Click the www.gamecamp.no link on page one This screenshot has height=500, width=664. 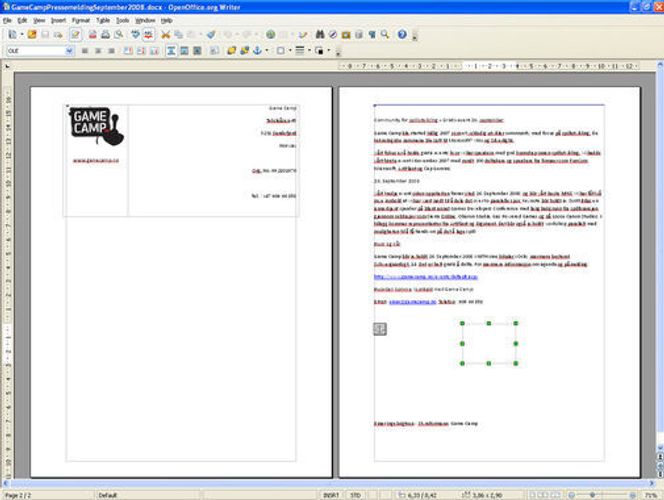(90, 159)
